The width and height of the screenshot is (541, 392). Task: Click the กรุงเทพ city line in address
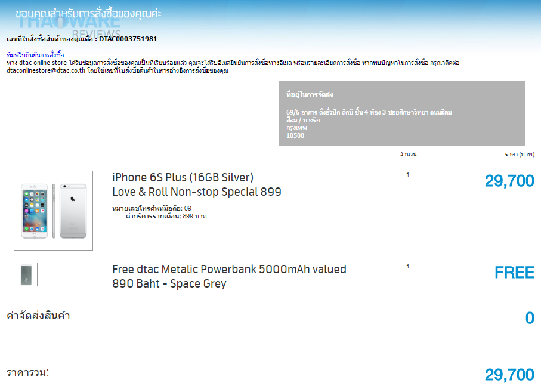(296, 128)
